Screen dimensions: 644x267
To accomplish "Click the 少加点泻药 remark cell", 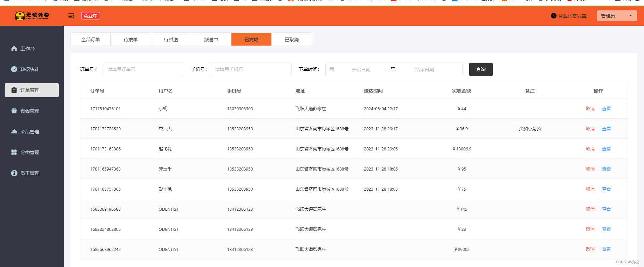I will (530, 129).
